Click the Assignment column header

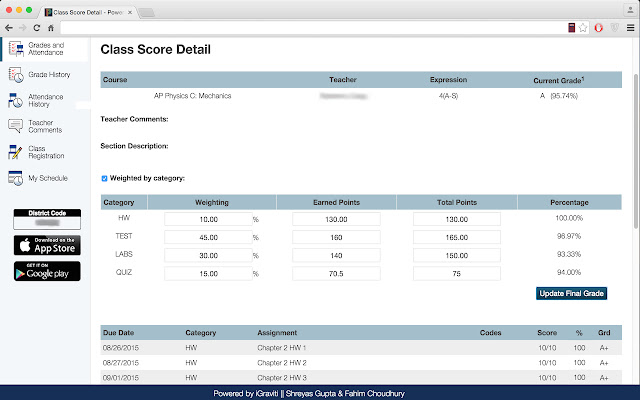tap(277, 333)
